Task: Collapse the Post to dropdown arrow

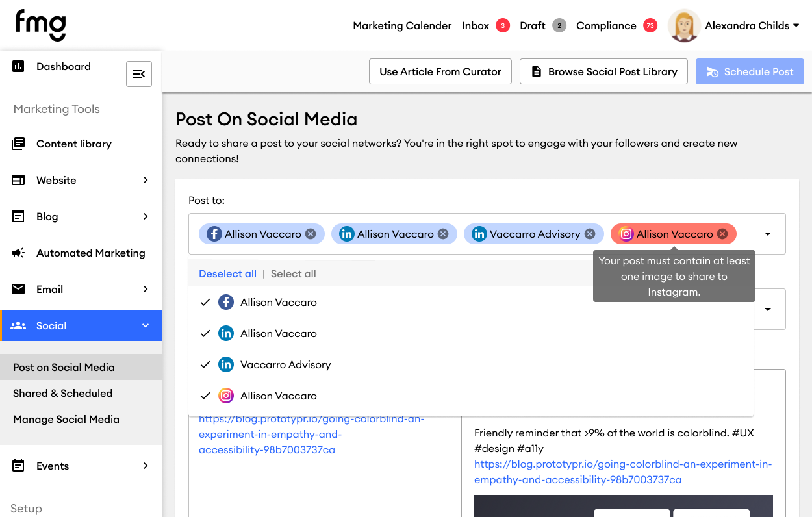Action: pos(768,234)
